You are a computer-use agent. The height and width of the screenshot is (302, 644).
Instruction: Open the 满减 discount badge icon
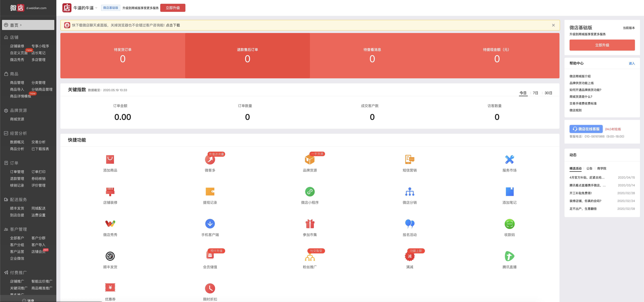410,256
